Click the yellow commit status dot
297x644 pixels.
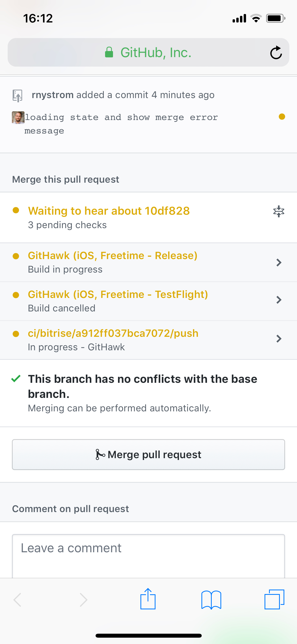click(x=282, y=117)
